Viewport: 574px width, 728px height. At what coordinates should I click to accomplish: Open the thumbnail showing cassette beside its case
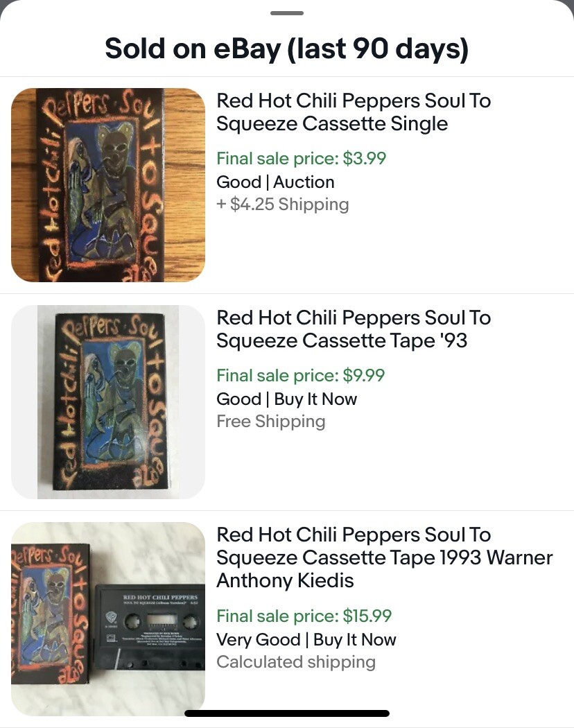108,619
